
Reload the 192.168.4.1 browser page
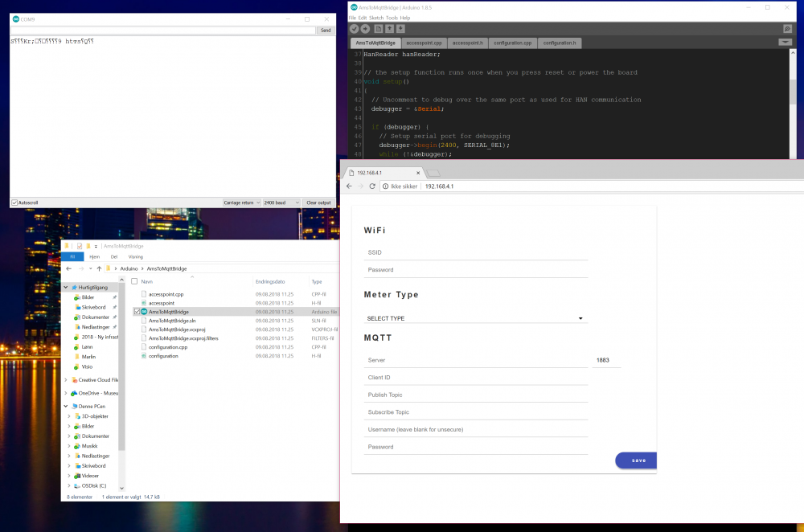point(372,186)
